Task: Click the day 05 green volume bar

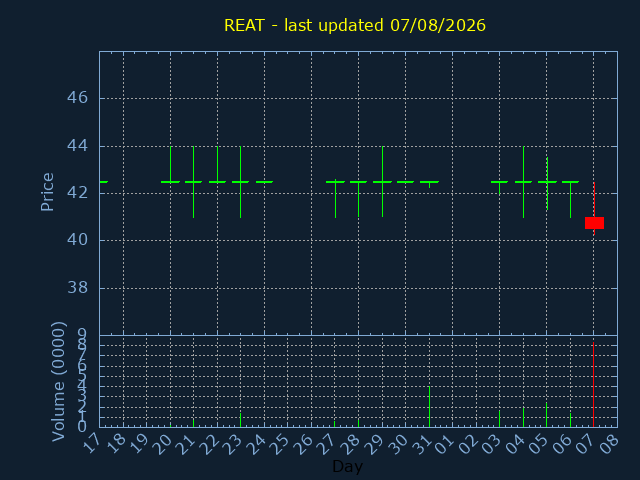Action: point(547,415)
